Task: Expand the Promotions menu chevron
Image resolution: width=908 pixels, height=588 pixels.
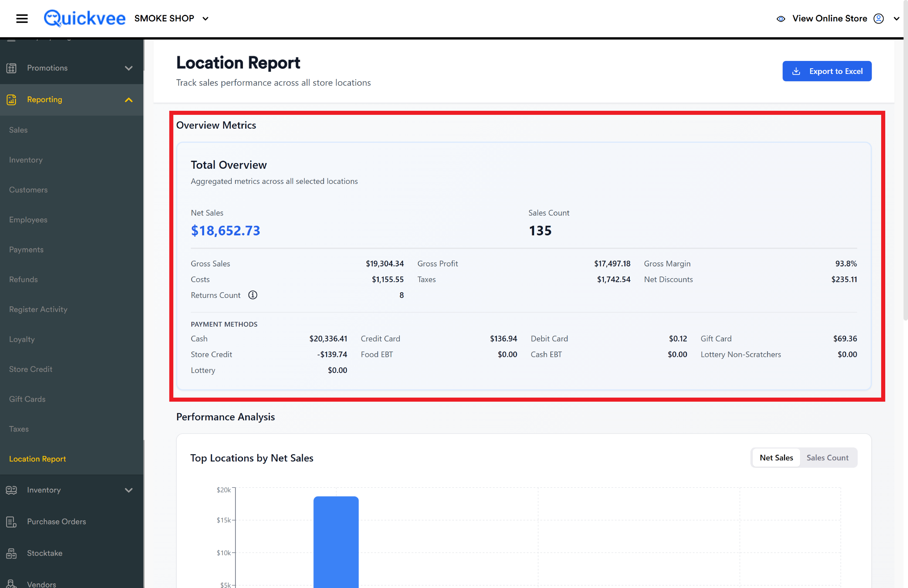Action: (x=128, y=68)
